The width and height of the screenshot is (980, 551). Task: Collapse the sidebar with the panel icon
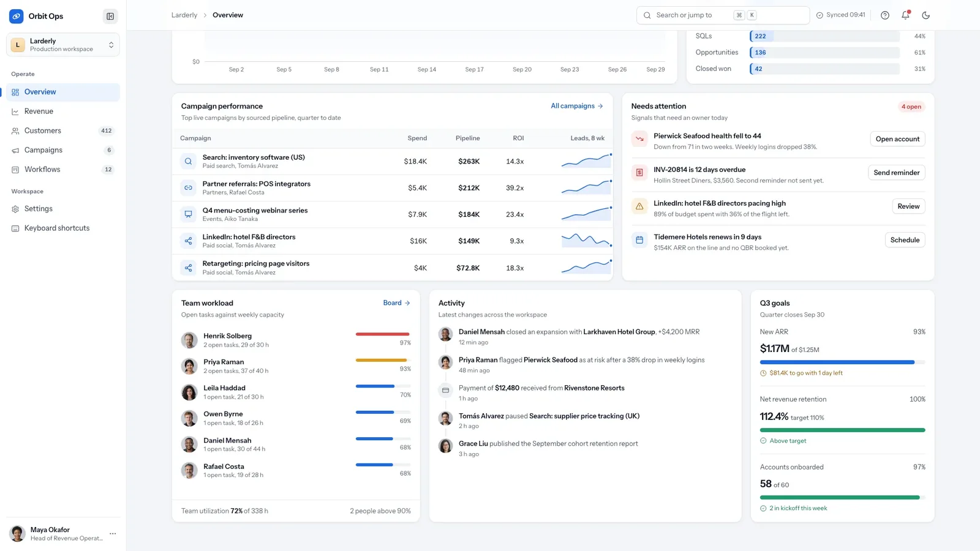coord(110,17)
